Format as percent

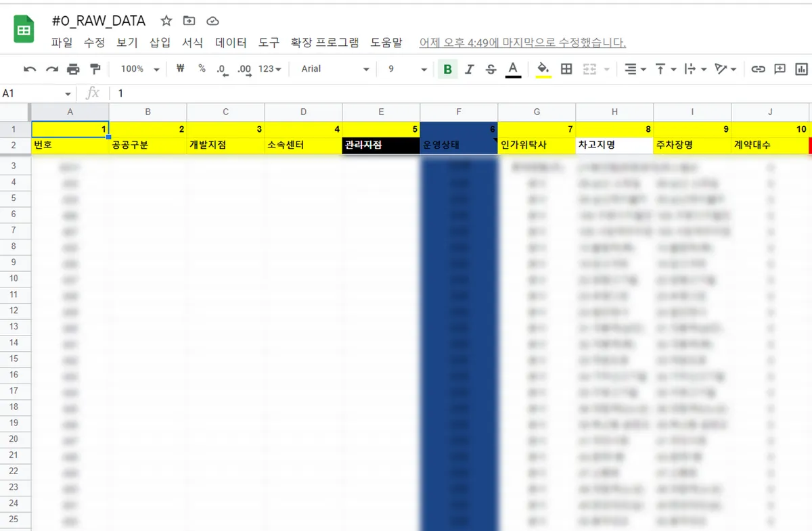pos(202,68)
